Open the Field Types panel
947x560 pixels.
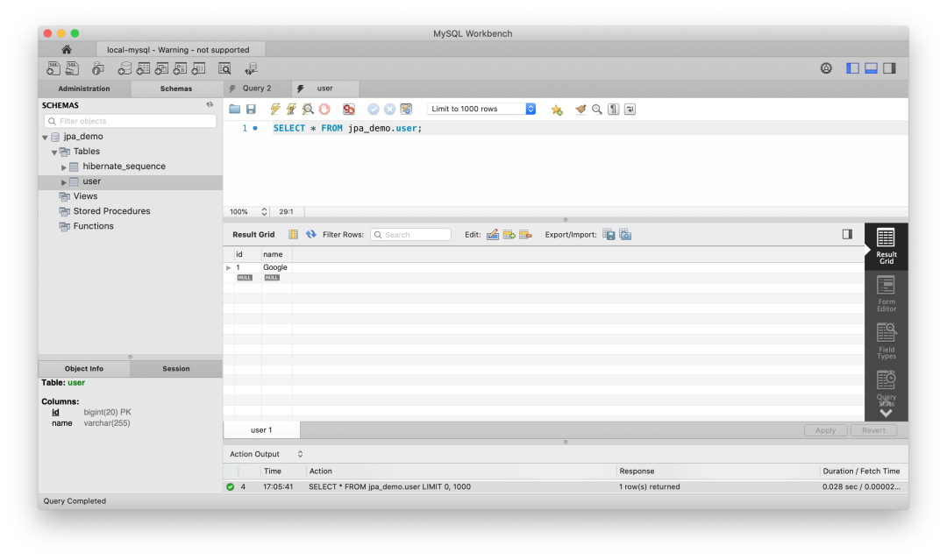(886, 342)
